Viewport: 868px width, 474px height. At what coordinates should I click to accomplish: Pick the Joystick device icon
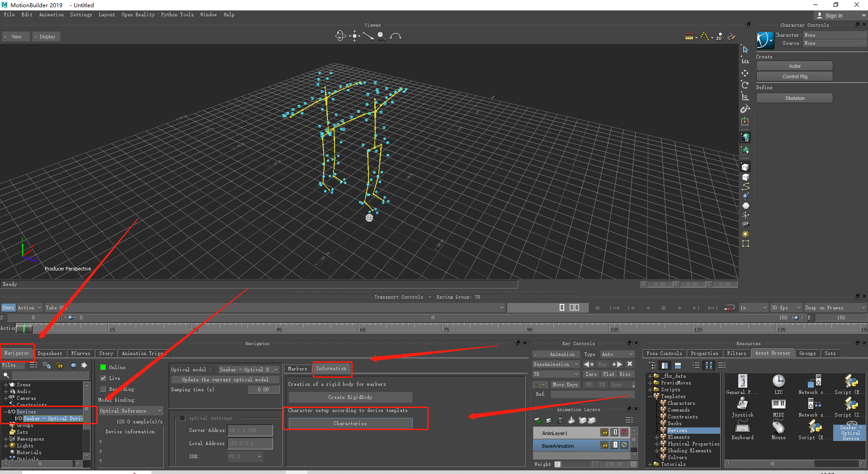point(742,403)
